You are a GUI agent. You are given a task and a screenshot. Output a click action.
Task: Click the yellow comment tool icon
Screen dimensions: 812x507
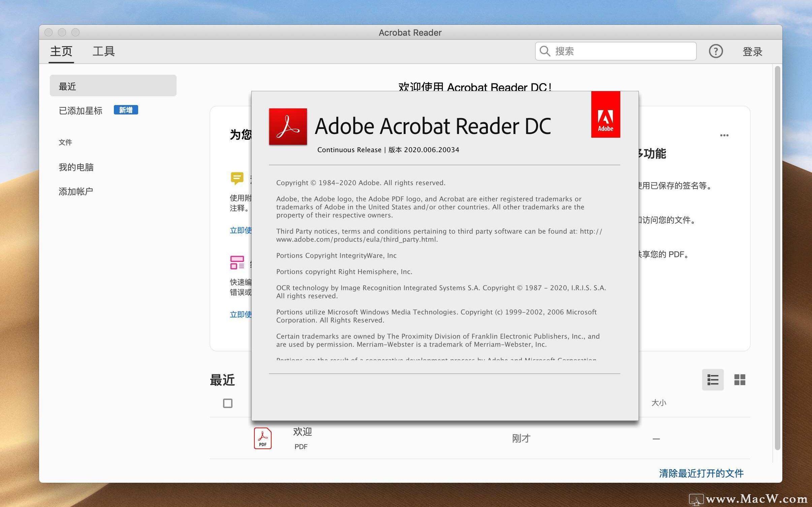pos(237,178)
